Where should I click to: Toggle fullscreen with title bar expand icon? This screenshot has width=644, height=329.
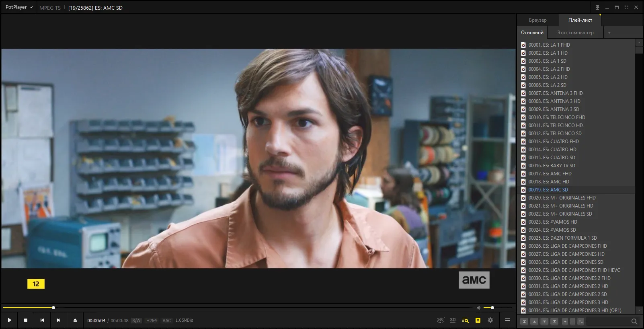pos(626,7)
